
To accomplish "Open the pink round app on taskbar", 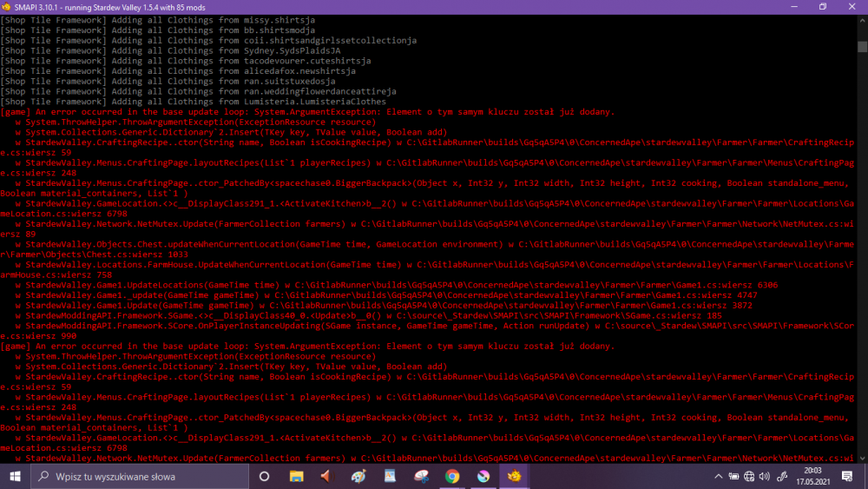I will [483, 476].
